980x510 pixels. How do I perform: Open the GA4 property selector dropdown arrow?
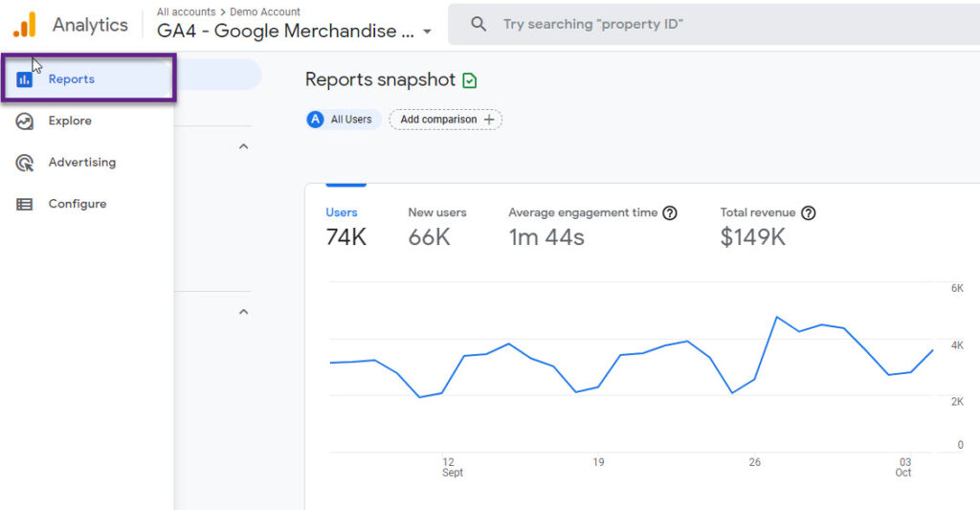click(428, 32)
